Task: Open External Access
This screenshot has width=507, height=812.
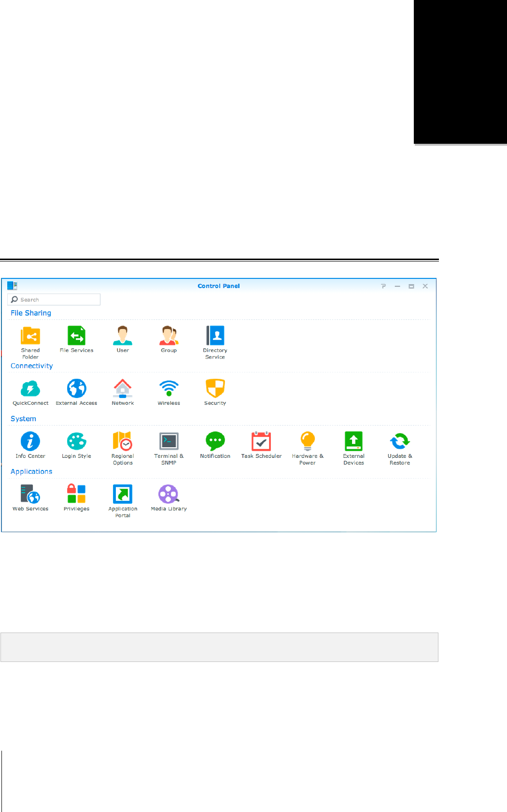Action: [x=76, y=389]
